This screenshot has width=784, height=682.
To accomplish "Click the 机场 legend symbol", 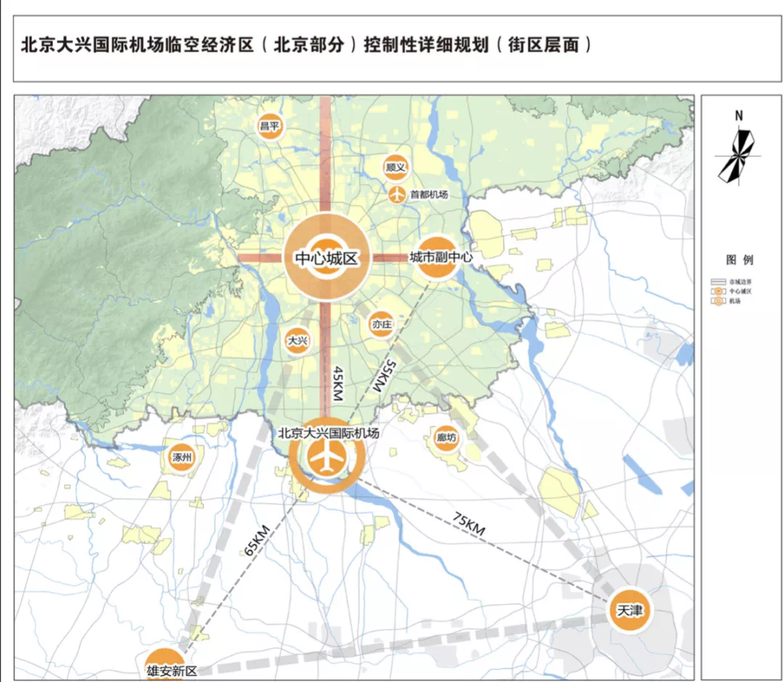I will [719, 300].
